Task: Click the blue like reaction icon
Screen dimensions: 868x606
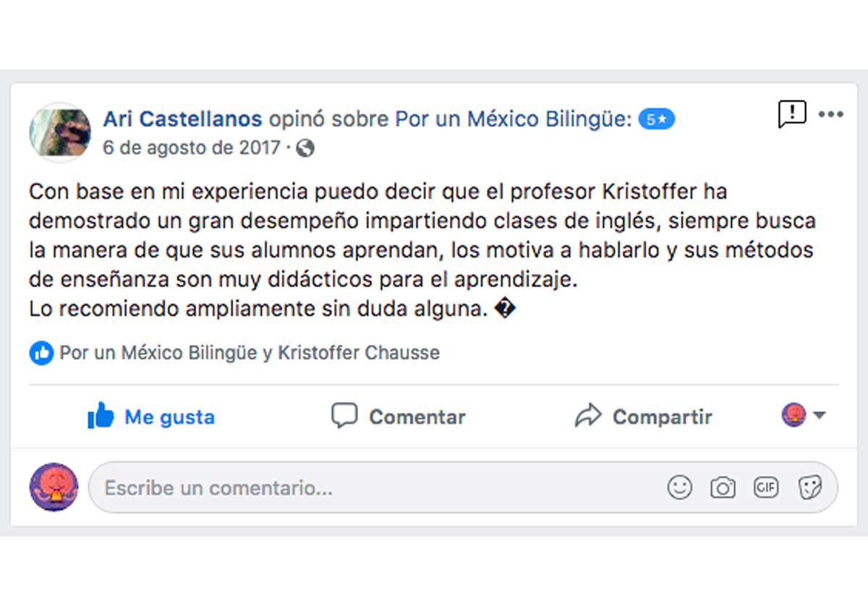Action: (x=41, y=353)
